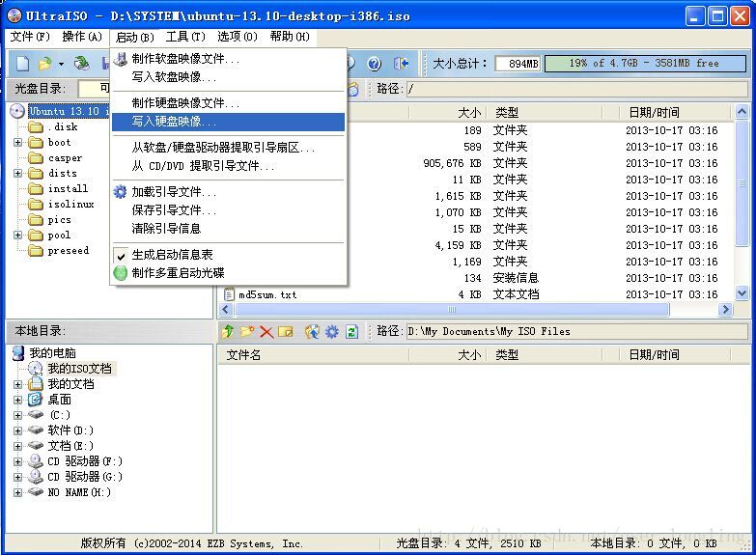This screenshot has height=555, width=756.
Task: Expand the (C:) drive node
Action: [x=17, y=415]
